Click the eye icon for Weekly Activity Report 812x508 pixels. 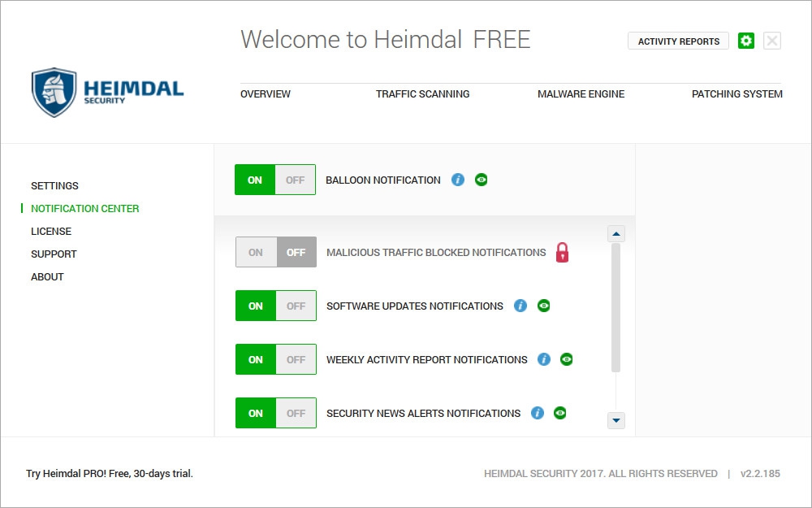coord(567,359)
